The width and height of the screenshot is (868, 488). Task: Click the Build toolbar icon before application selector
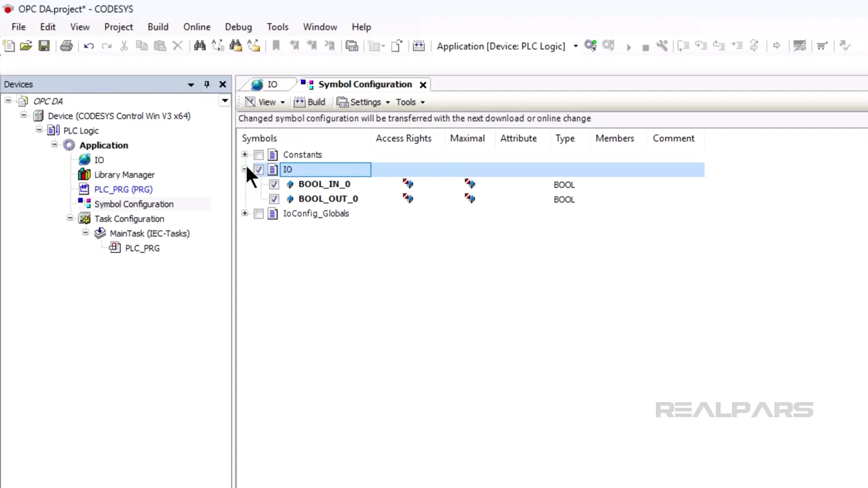[x=419, y=46]
